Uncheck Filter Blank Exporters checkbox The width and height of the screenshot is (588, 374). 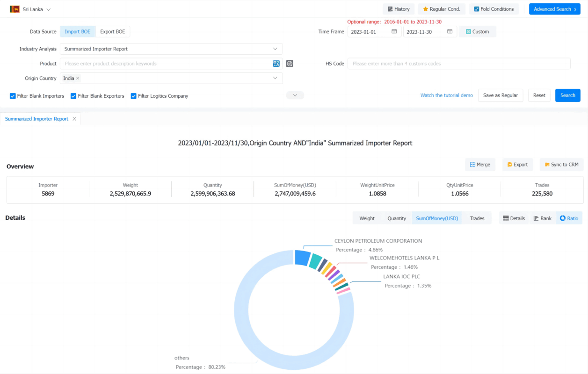click(x=73, y=96)
